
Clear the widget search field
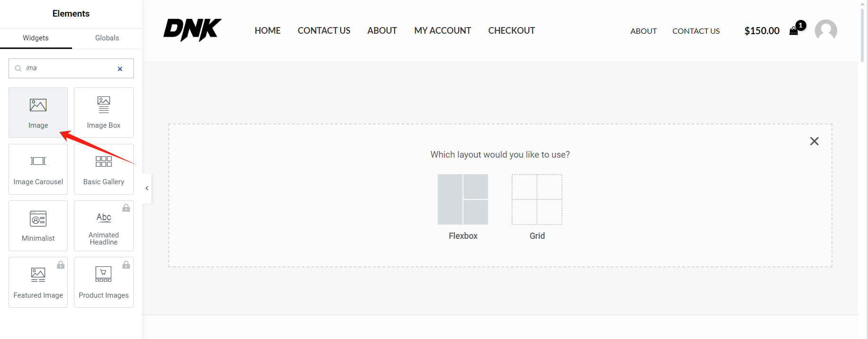click(120, 69)
